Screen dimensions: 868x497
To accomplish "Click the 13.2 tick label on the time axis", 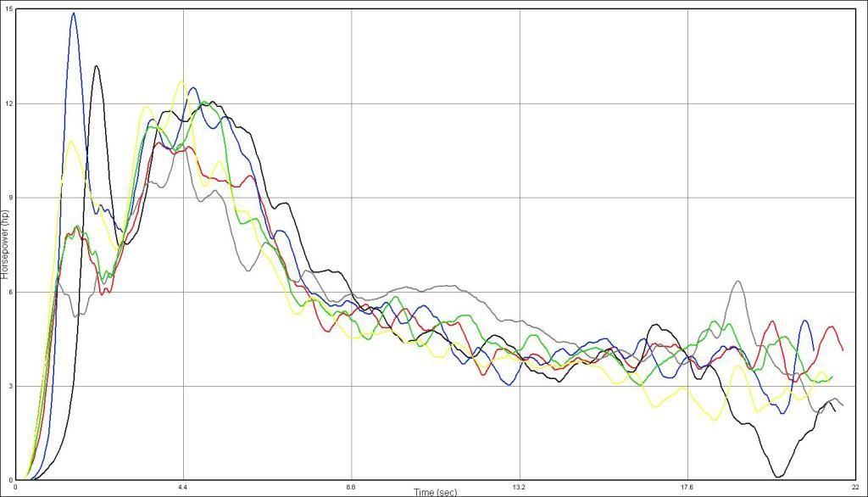I will [x=519, y=487].
